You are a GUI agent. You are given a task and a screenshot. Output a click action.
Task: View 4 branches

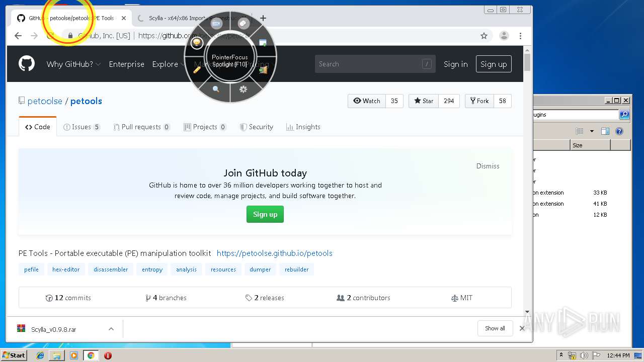166,298
